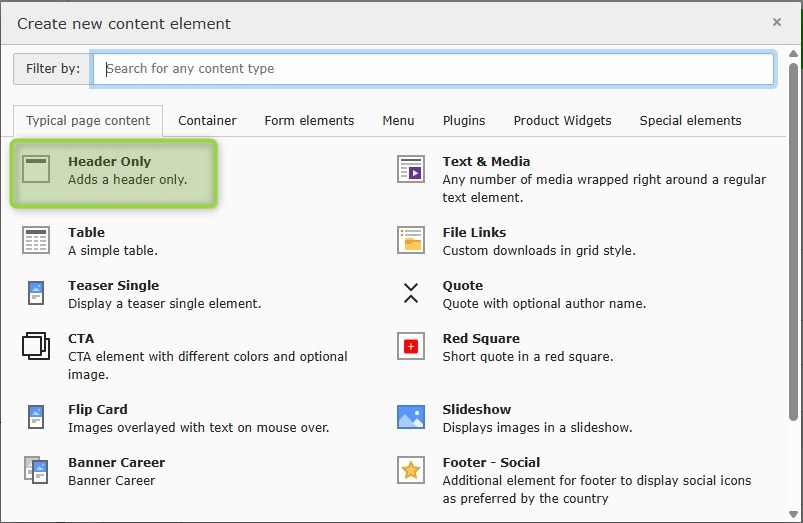Close the Create new content element dialog
The image size is (803, 523).
tap(777, 22)
